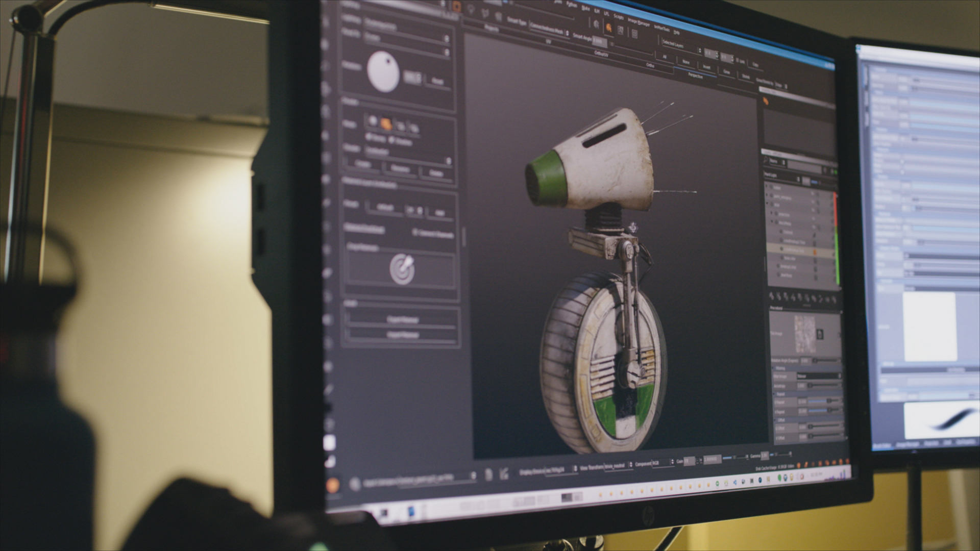Switch to the Perspective view tab

(x=695, y=75)
